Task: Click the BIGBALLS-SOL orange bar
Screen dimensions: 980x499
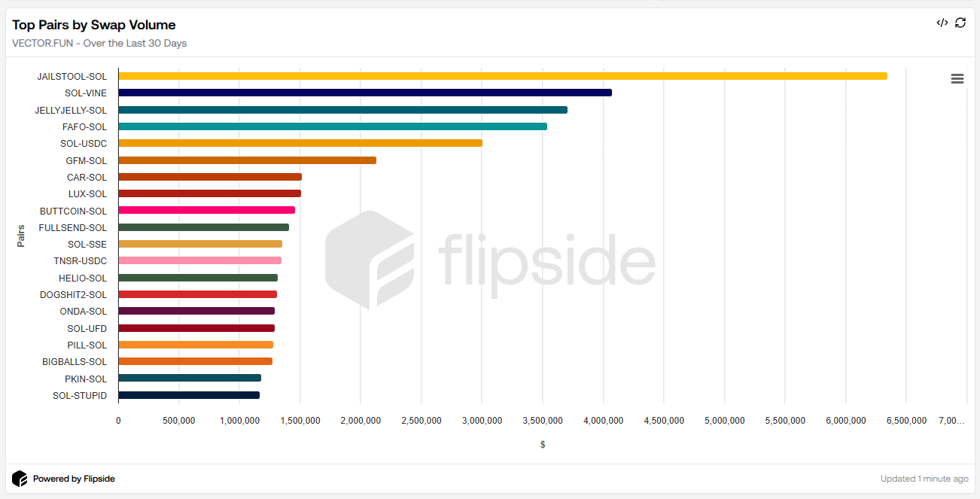Action: tap(195, 361)
